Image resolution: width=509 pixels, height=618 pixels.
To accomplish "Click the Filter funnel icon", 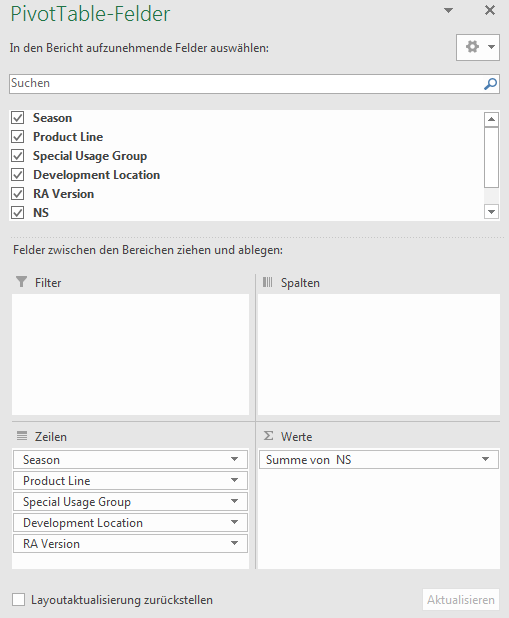I will click(21, 282).
